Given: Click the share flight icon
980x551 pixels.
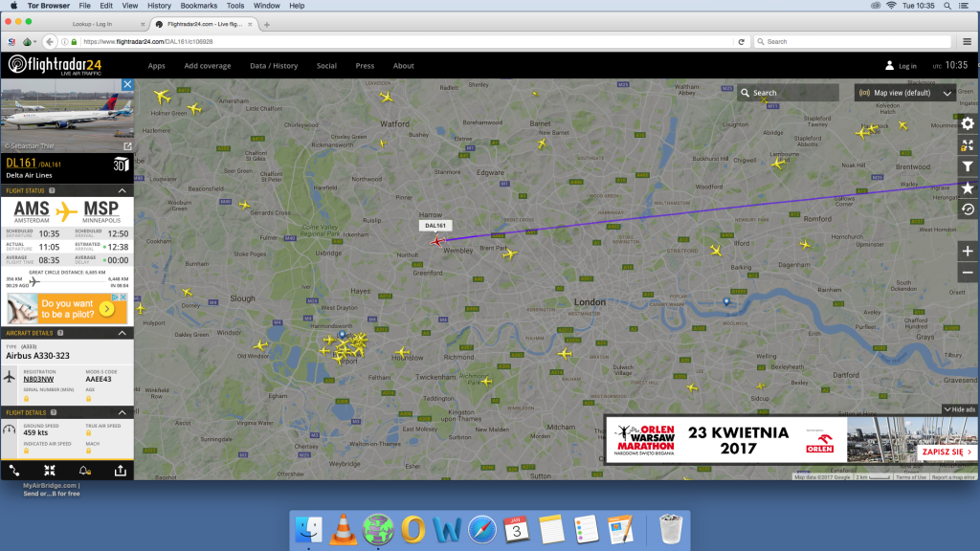Looking at the screenshot, I should (x=120, y=471).
